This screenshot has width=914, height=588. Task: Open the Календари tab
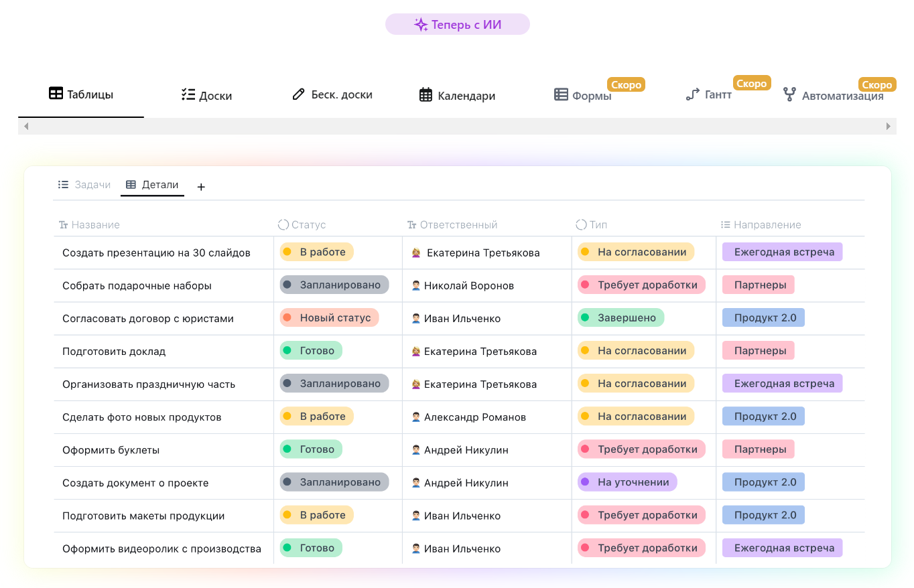457,96
